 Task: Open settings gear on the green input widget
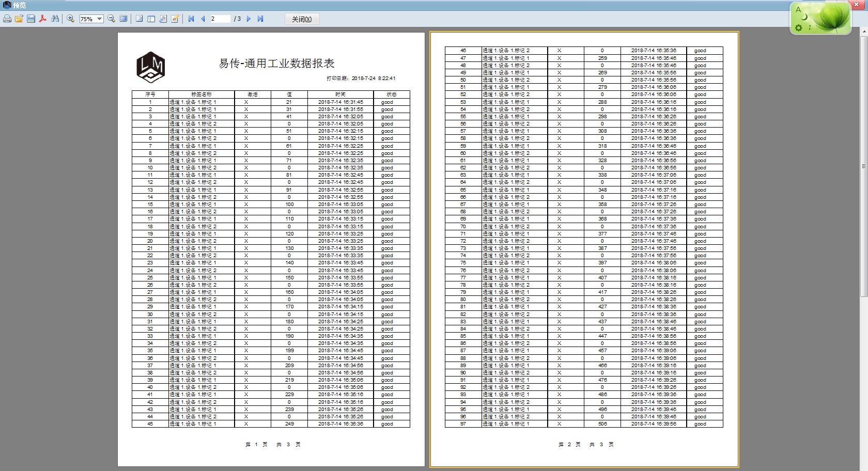[799, 27]
